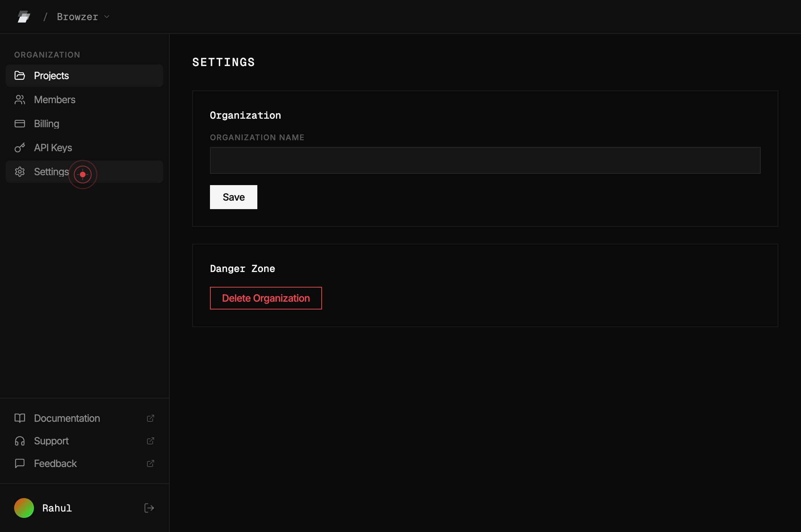Open Projects via the folder icon

(x=20, y=76)
